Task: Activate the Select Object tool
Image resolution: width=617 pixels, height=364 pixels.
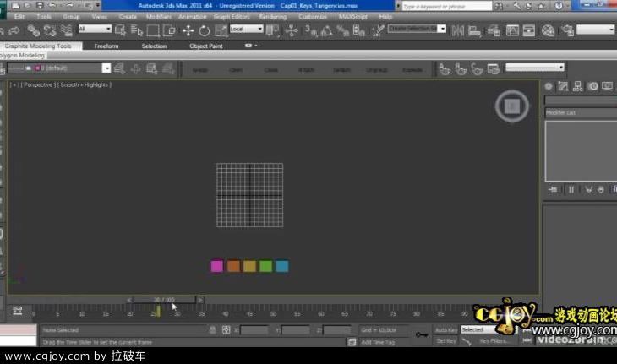Action: coord(120,30)
